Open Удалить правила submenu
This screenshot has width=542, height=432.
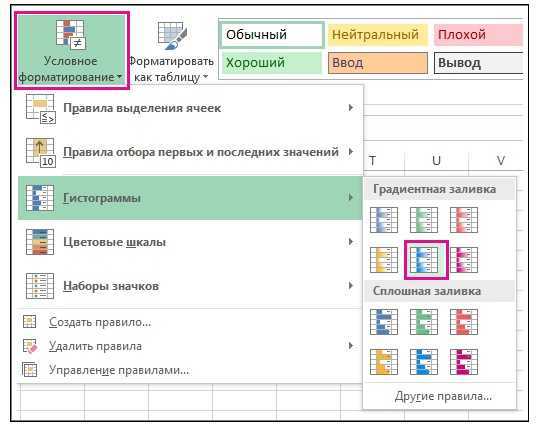click(190, 346)
